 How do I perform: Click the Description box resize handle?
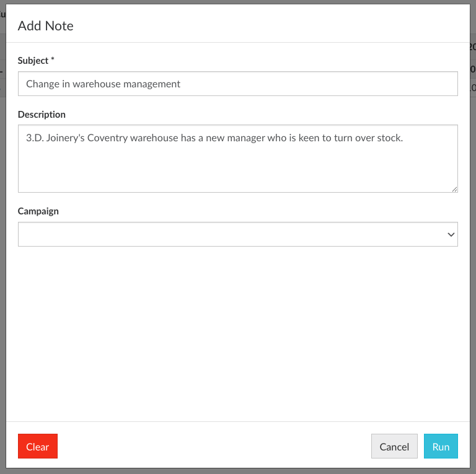[454, 189]
